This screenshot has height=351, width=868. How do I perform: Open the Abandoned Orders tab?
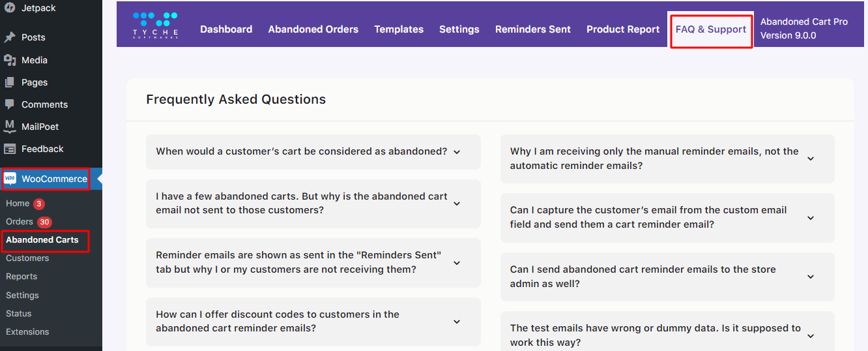[x=313, y=29]
